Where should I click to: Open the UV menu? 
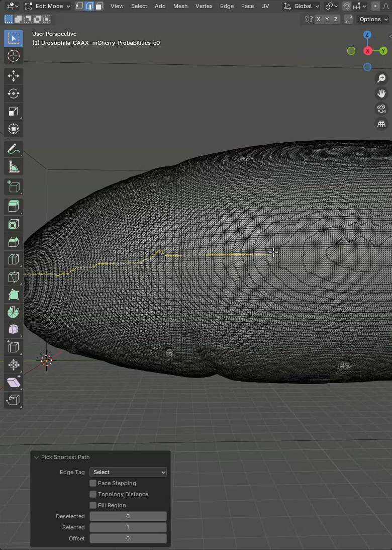click(x=265, y=6)
